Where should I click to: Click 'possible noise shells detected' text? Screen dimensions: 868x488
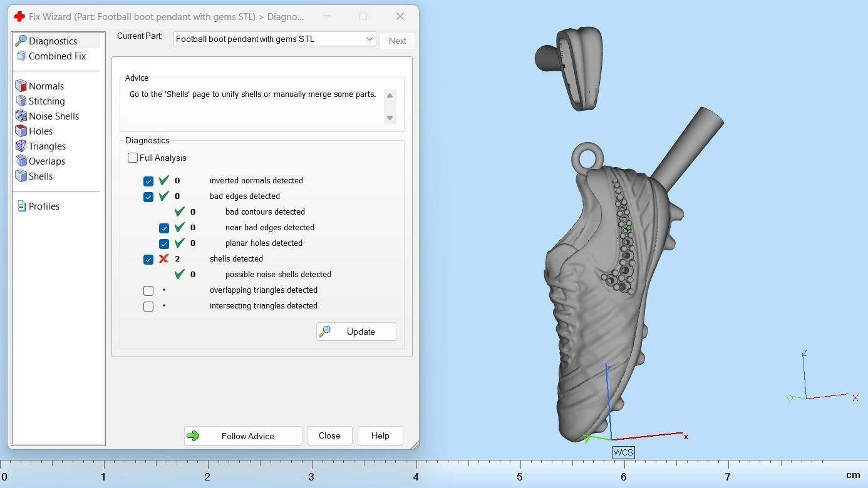[278, 274]
